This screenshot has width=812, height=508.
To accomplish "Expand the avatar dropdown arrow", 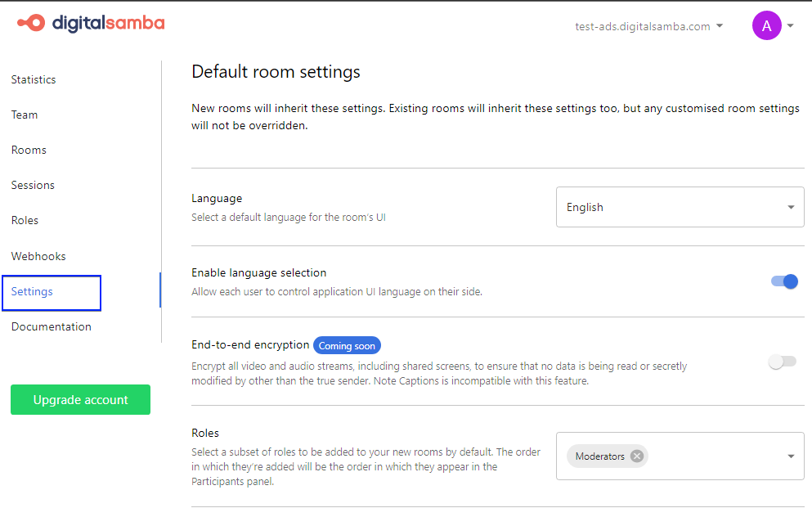I will click(x=790, y=25).
